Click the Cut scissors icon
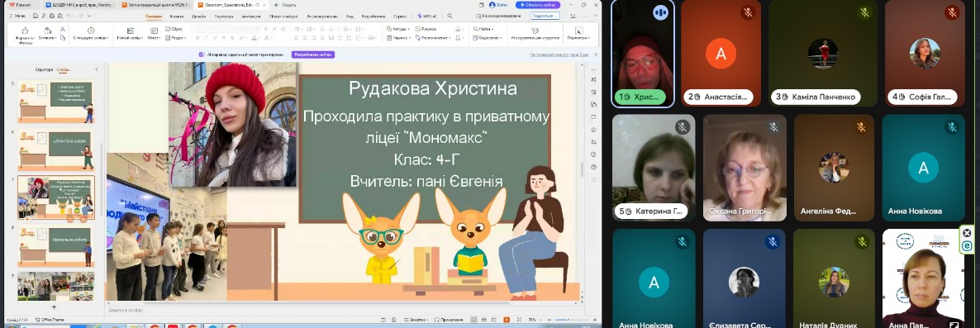 tap(63, 29)
